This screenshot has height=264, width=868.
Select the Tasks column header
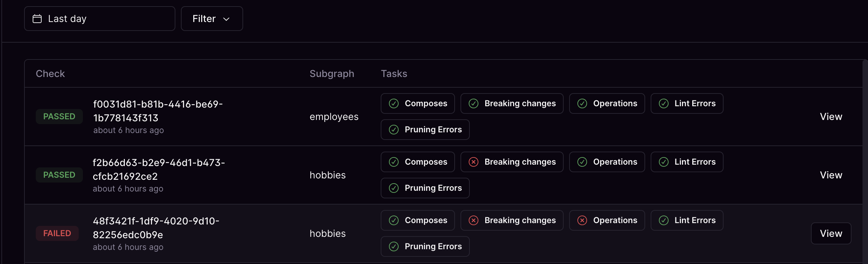[394, 73]
